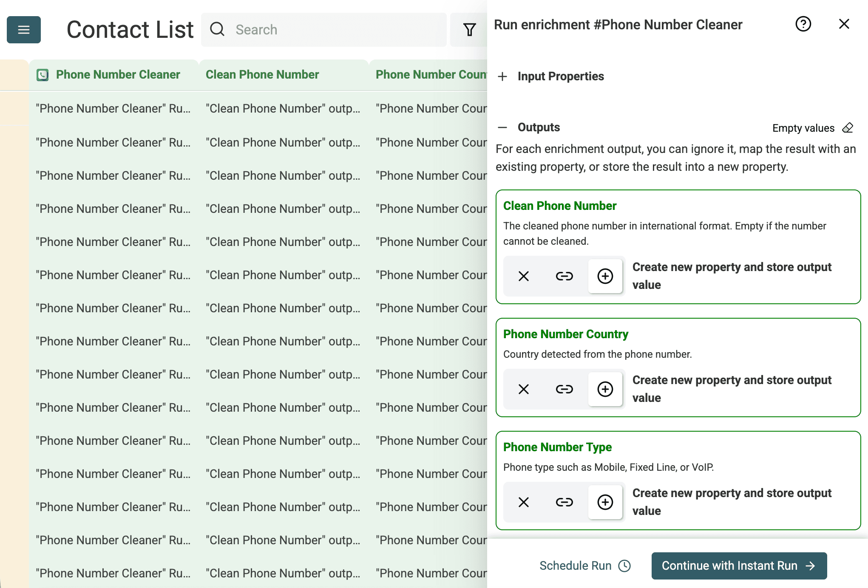Click the help question mark icon
This screenshot has width=868, height=588.
coord(803,24)
